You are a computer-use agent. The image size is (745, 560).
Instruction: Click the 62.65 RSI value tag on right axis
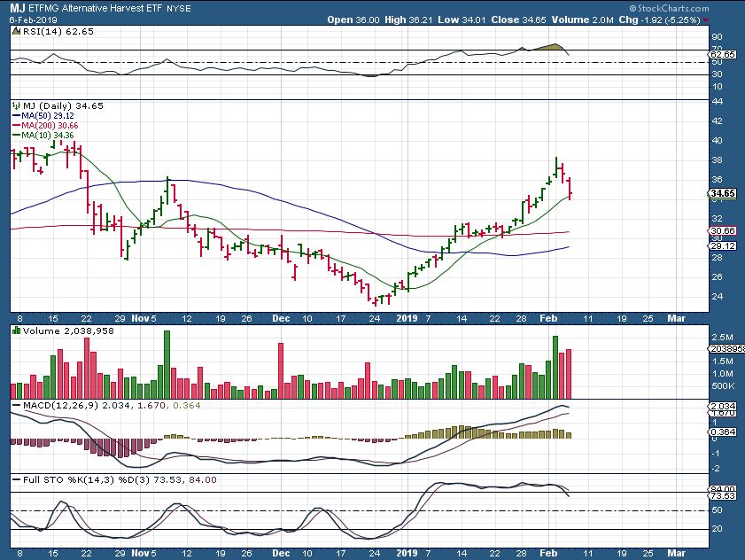pyautogui.click(x=724, y=55)
